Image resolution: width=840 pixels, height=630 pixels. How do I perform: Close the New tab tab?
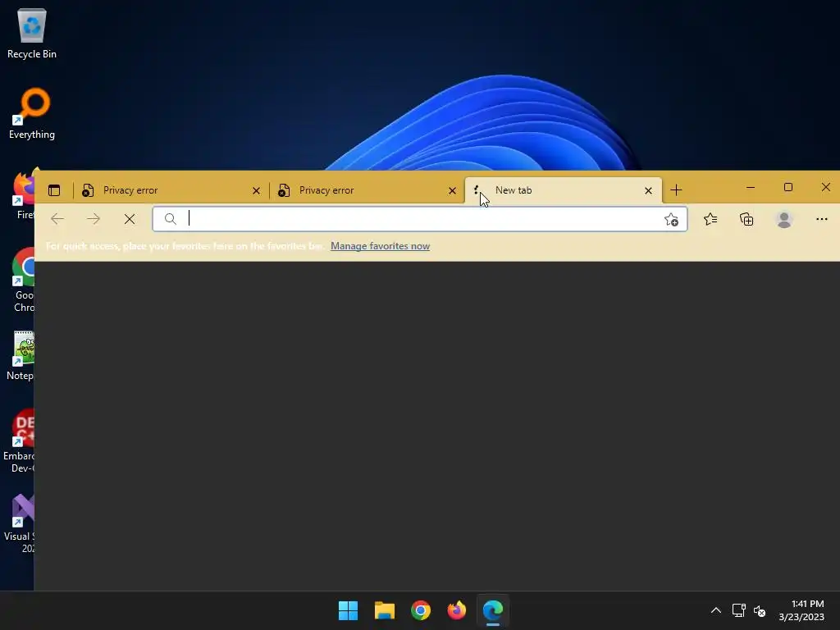tap(648, 190)
